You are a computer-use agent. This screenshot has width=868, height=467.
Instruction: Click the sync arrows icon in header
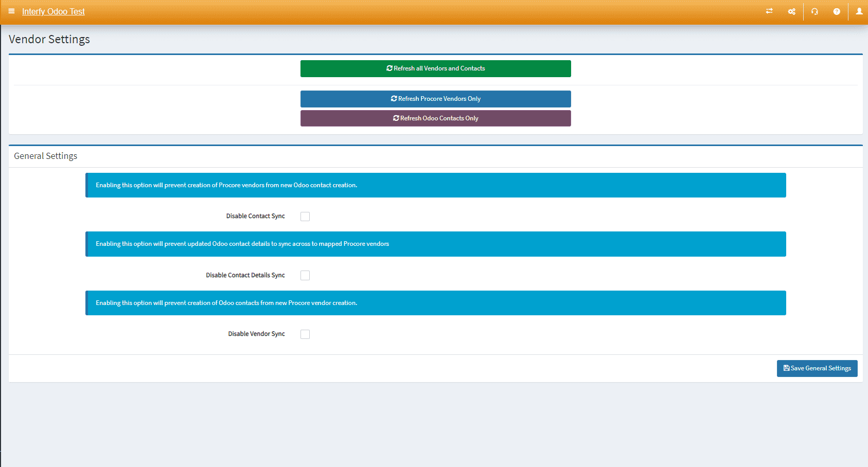coord(769,11)
